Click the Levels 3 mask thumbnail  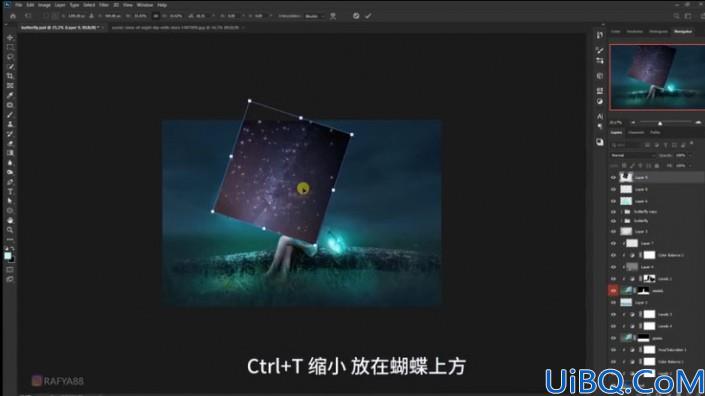(x=649, y=314)
